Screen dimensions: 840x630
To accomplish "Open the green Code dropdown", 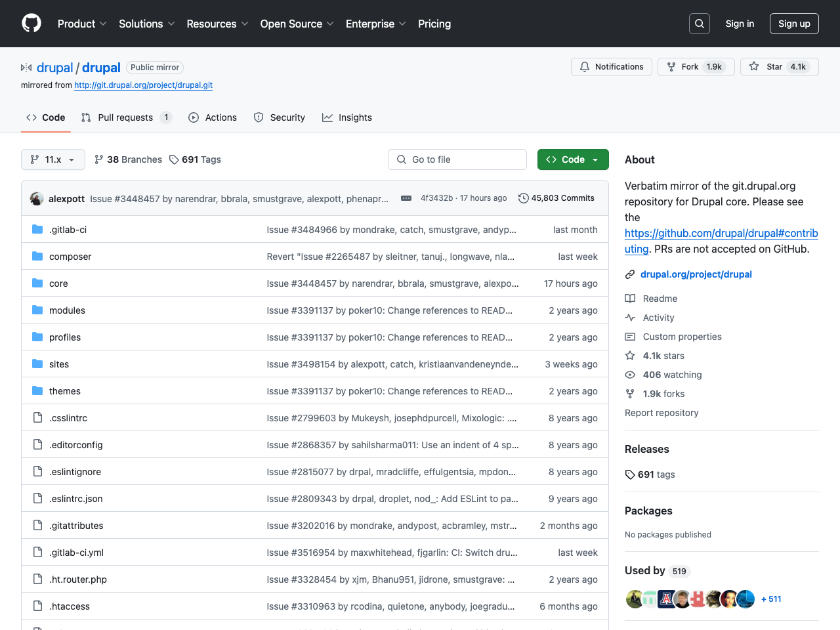I will tap(573, 159).
